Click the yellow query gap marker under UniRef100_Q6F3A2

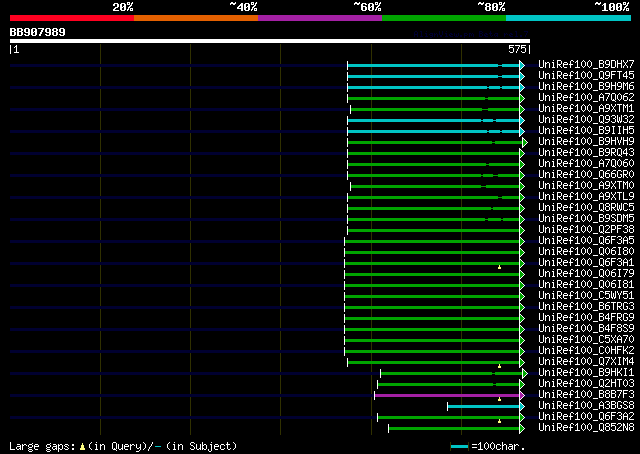(x=499, y=421)
